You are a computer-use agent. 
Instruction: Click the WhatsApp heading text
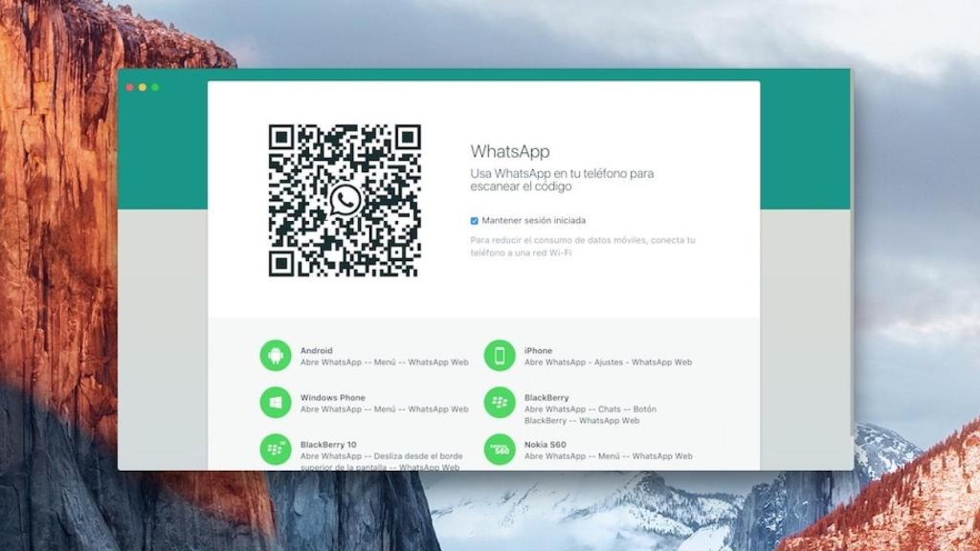point(510,152)
